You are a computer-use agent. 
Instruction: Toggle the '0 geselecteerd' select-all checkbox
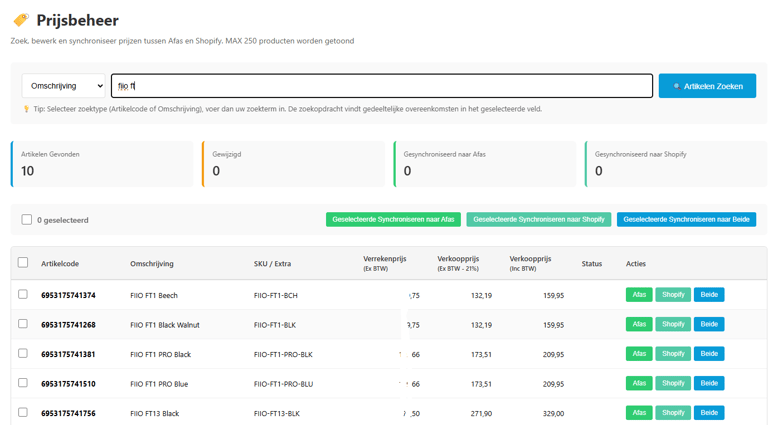pos(27,220)
